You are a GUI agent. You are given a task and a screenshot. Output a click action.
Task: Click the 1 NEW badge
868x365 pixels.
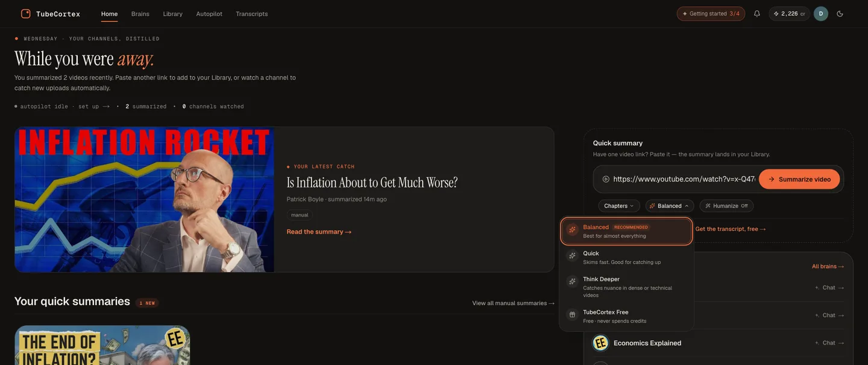147,303
